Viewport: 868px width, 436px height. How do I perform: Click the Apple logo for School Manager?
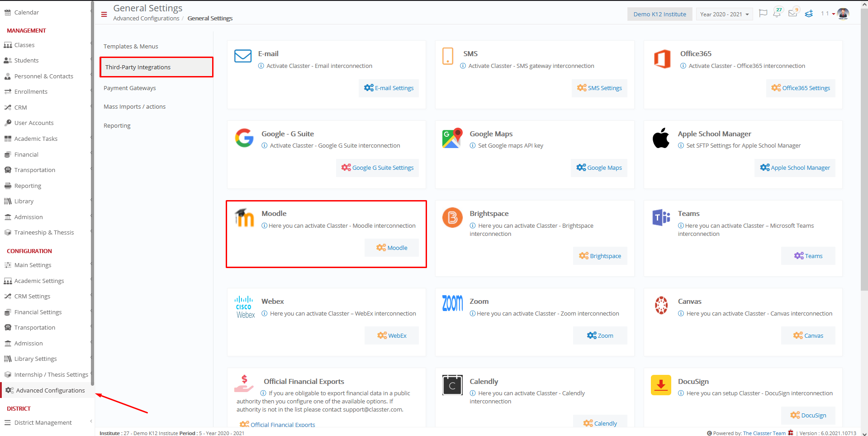pos(661,138)
